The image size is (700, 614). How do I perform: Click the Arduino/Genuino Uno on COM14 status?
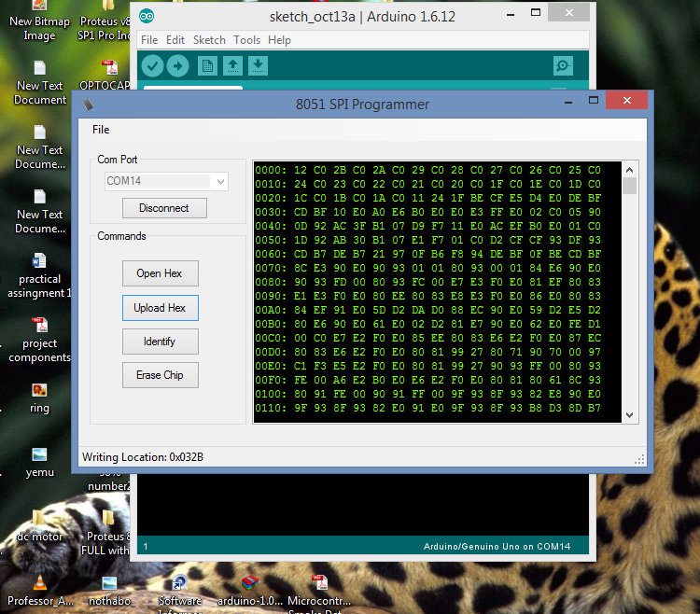tap(497, 547)
